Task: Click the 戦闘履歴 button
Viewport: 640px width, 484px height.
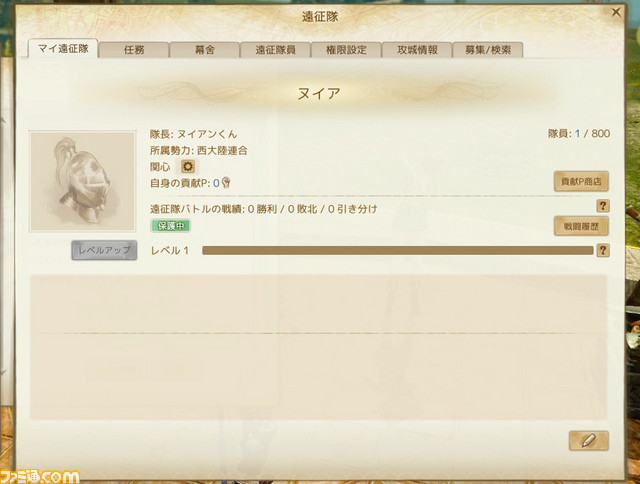Action: (581, 226)
